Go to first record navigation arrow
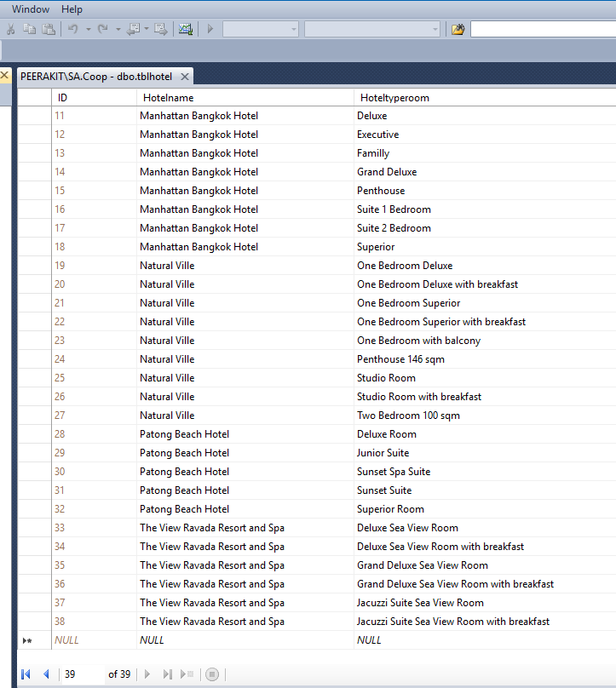 click(26, 674)
